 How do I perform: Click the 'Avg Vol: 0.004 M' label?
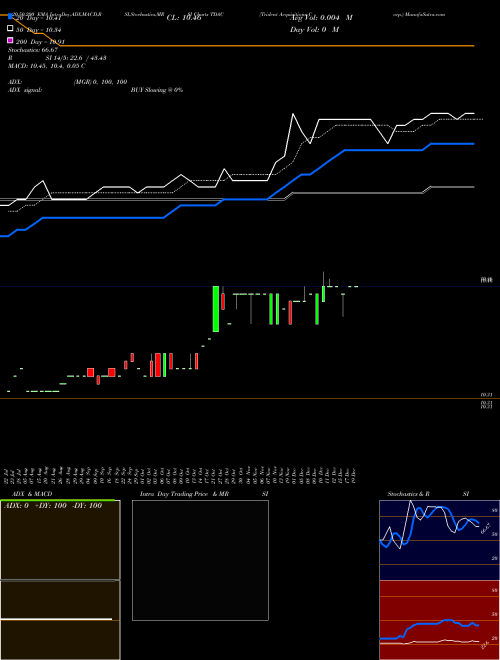click(x=321, y=18)
